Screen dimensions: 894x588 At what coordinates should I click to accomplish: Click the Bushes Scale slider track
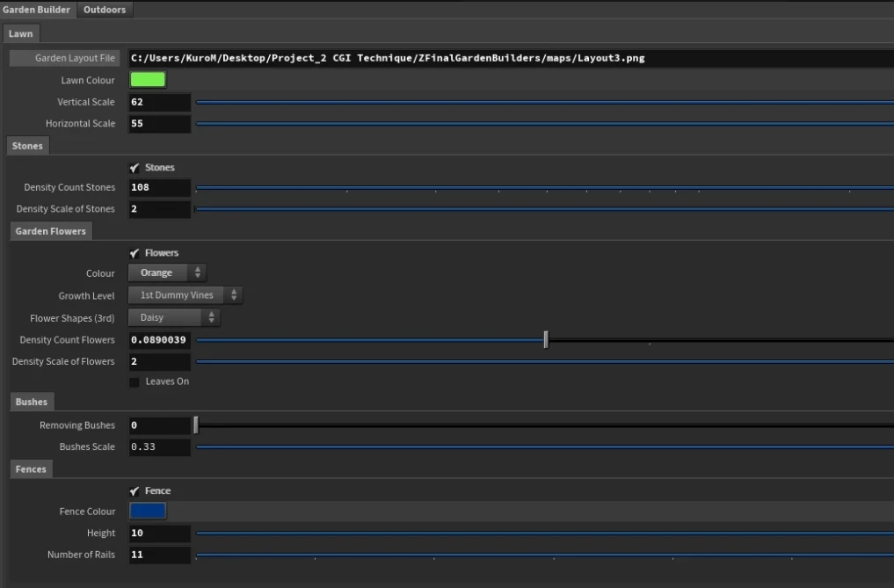544,447
